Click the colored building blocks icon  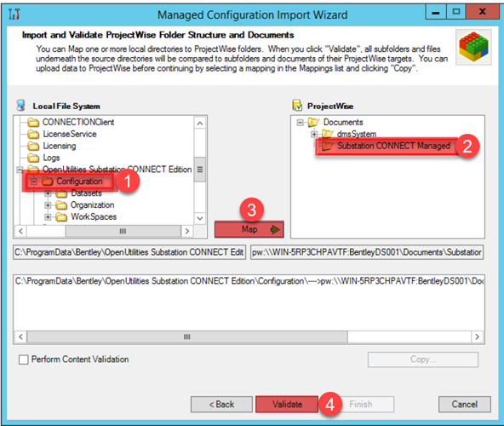(473, 47)
